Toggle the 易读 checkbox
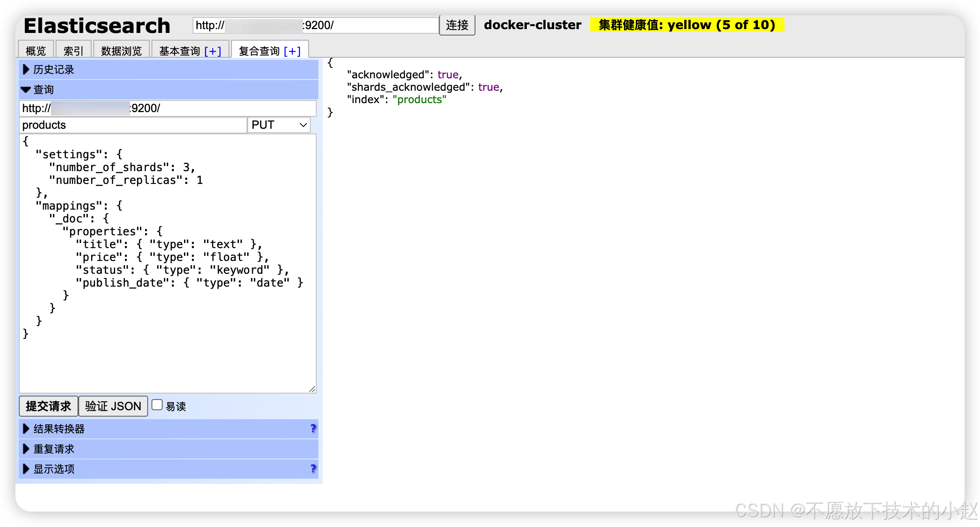 pos(157,405)
